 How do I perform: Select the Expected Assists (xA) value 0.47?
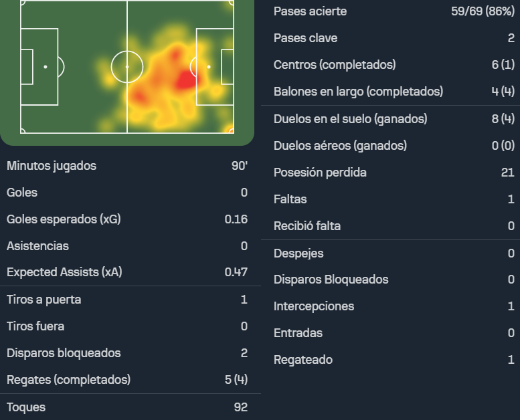236,272
